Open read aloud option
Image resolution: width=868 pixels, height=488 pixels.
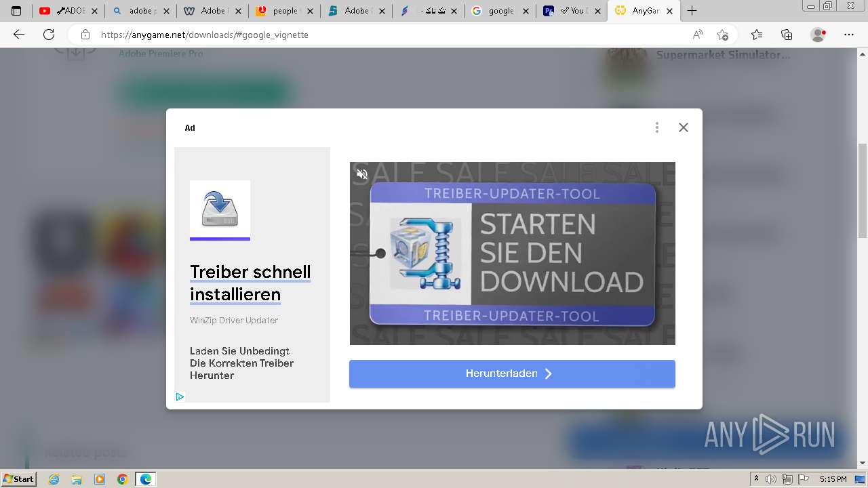(x=698, y=35)
